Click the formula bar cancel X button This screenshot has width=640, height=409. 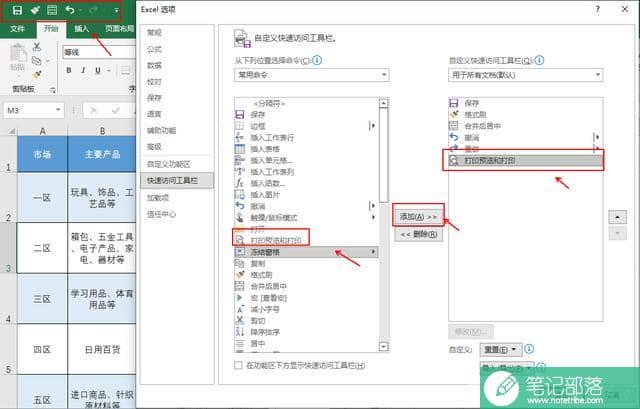pos(94,110)
